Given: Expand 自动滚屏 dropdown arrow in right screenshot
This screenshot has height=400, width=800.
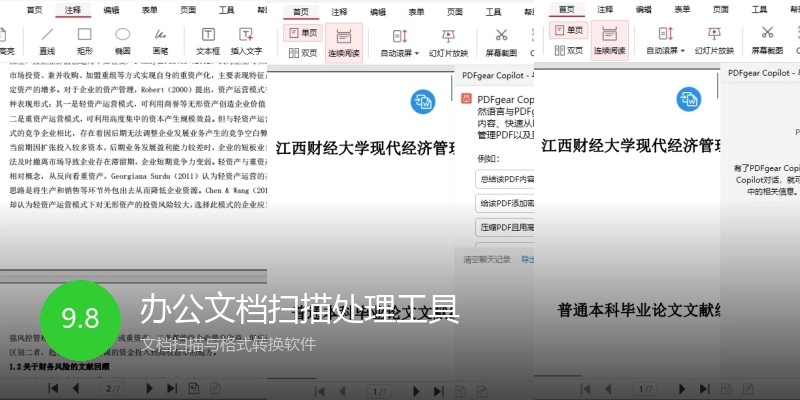Looking at the screenshot, I should tap(682, 51).
